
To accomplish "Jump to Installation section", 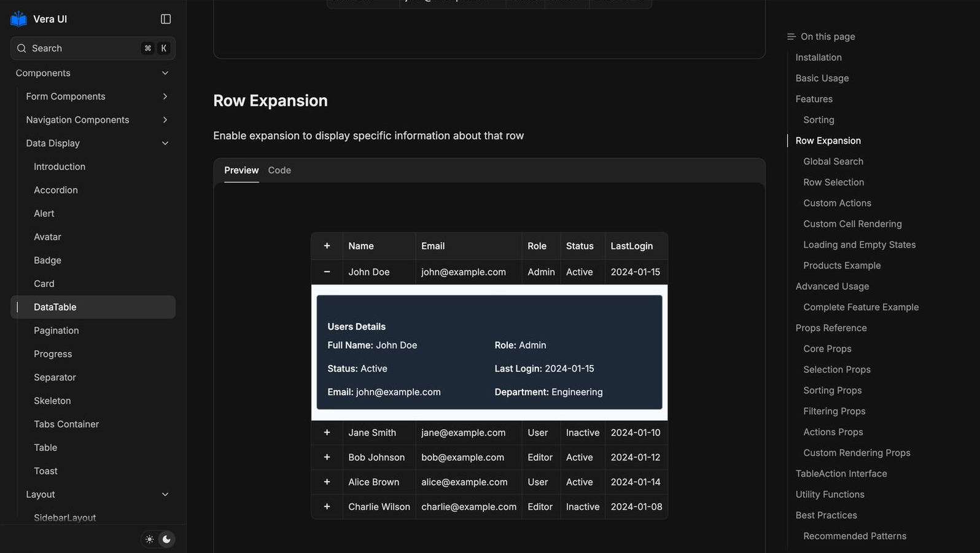I will coord(819,57).
